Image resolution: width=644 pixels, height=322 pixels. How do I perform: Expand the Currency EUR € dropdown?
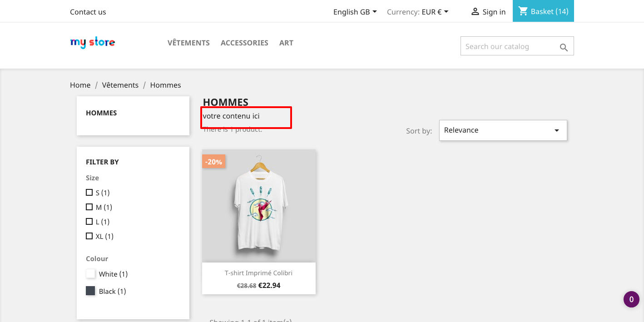[x=418, y=12]
